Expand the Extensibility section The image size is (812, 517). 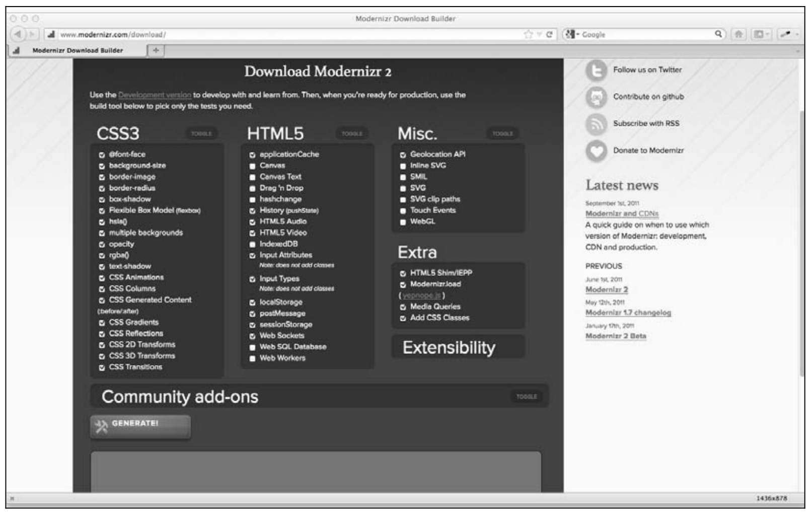[x=449, y=348]
